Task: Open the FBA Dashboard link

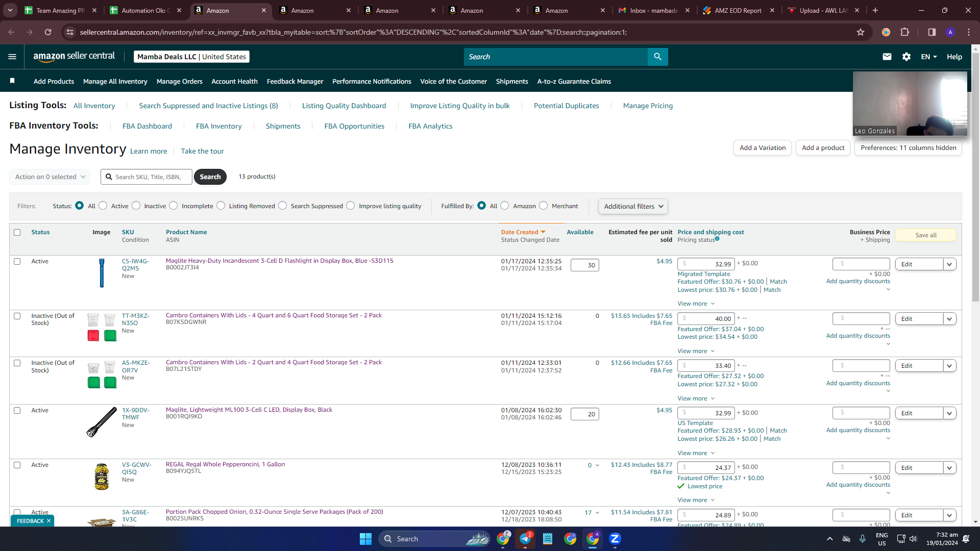Action: click(147, 126)
